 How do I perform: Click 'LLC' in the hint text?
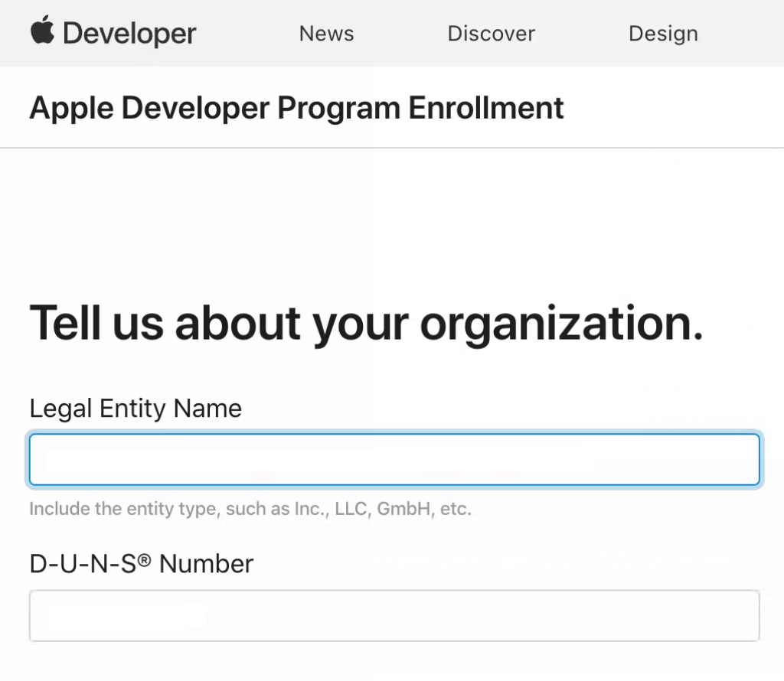353,509
